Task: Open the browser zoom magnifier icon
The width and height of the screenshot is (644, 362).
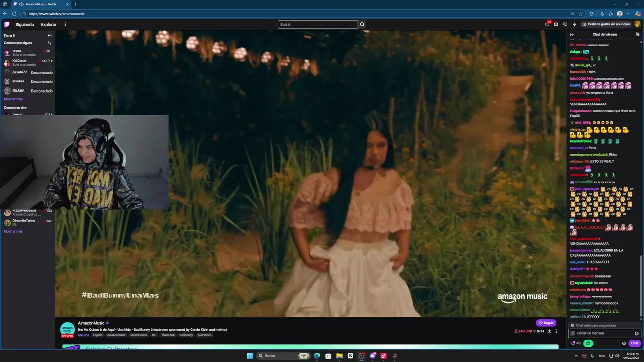Action: tap(572, 14)
